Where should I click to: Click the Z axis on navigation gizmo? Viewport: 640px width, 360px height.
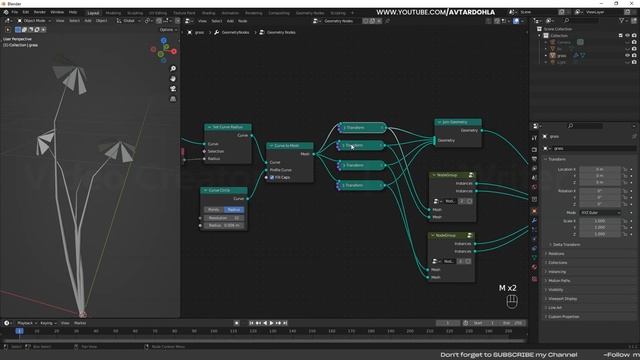164,40
